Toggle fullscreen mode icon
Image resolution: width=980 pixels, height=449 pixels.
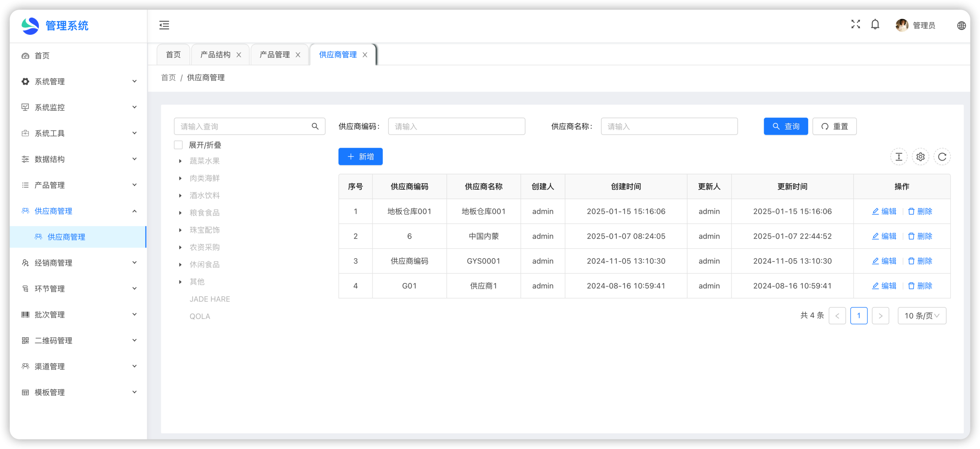tap(856, 24)
